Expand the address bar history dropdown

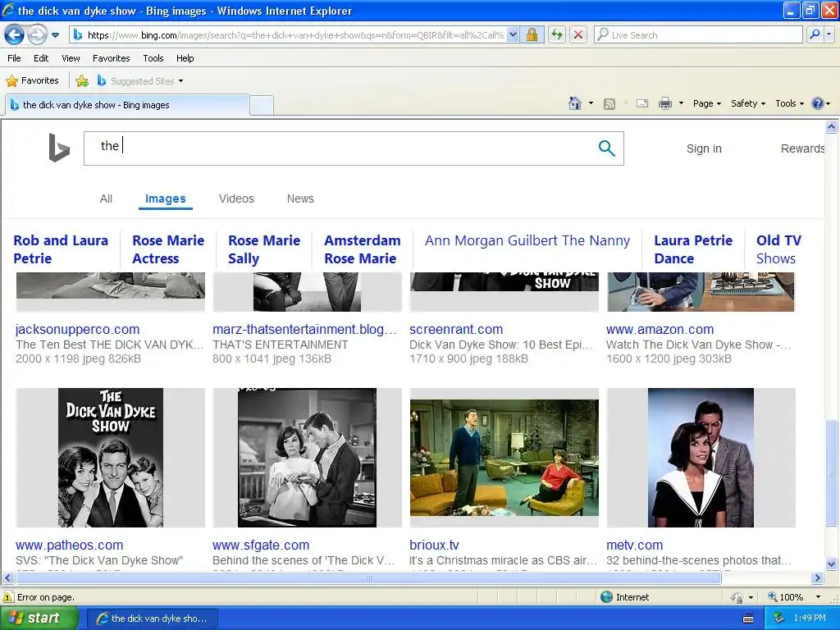(514, 34)
